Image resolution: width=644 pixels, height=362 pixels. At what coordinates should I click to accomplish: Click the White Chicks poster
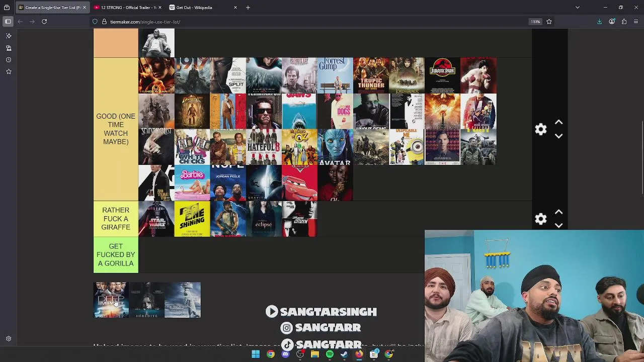(192, 147)
